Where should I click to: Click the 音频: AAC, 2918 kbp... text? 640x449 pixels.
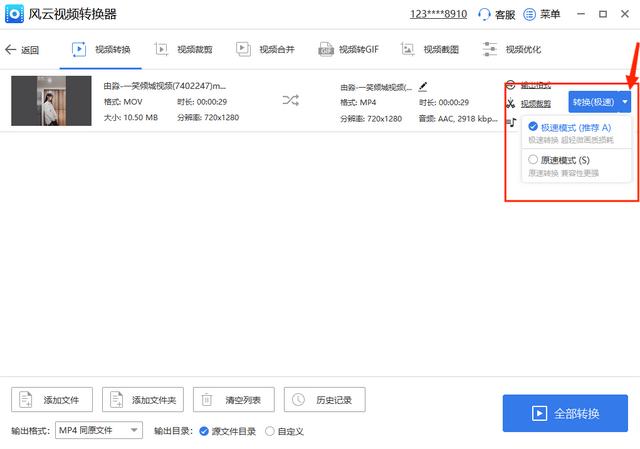(458, 119)
